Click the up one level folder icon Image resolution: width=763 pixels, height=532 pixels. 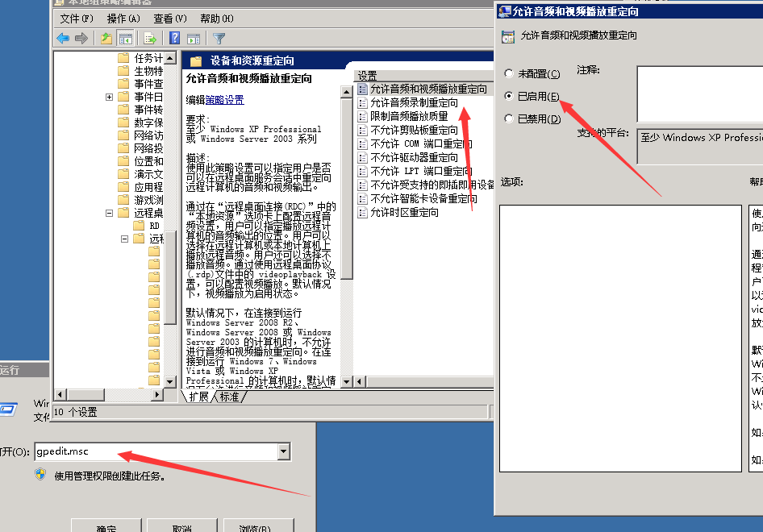tap(106, 37)
